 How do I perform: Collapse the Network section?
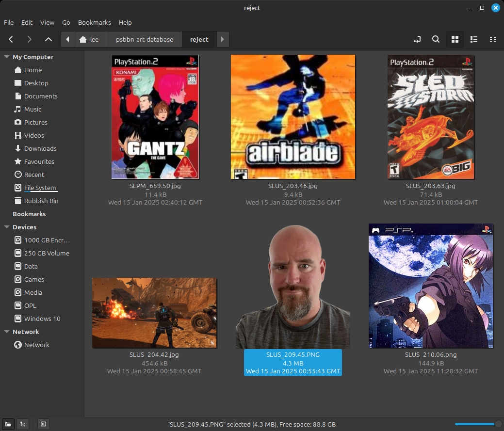click(7, 332)
